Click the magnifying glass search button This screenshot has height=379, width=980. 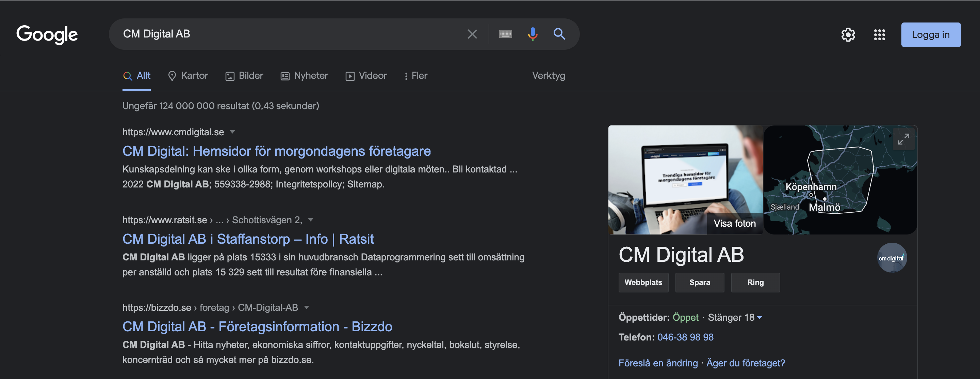(x=559, y=34)
